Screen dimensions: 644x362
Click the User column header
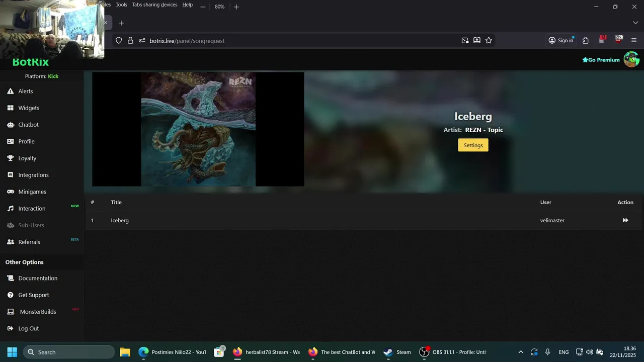click(x=545, y=202)
